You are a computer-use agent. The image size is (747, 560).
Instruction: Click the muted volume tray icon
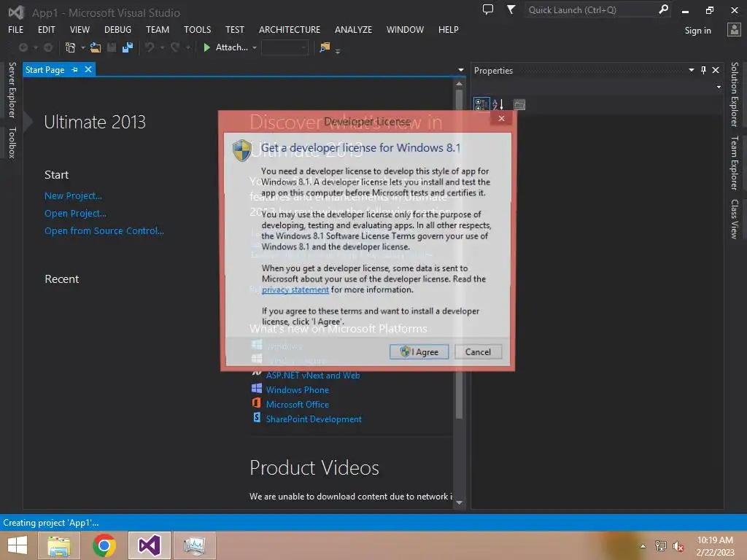(678, 546)
